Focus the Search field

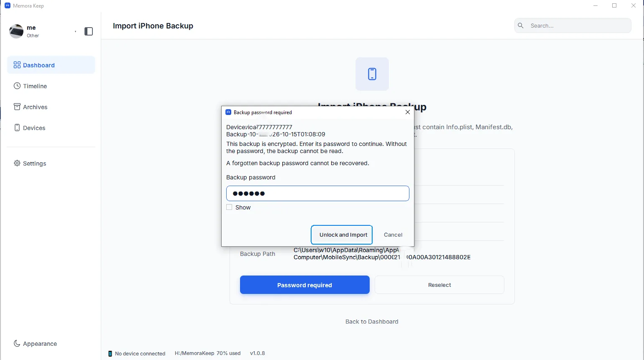(x=572, y=26)
